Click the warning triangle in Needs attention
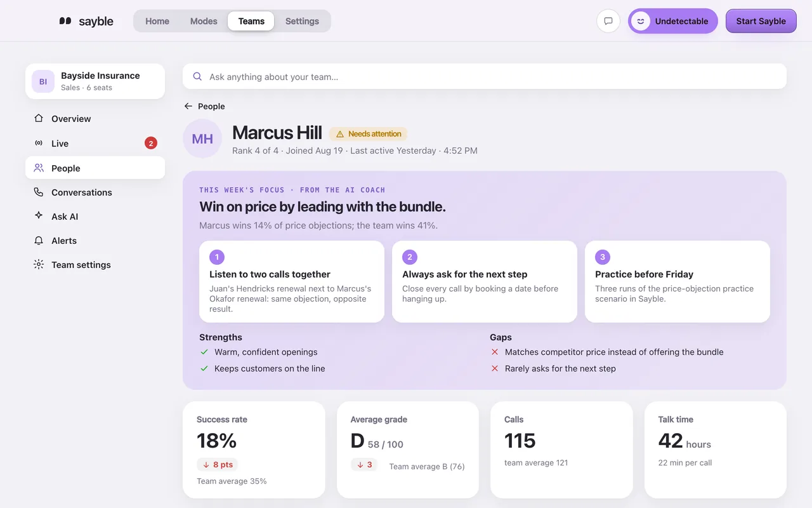Image resolution: width=812 pixels, height=508 pixels. coord(340,134)
